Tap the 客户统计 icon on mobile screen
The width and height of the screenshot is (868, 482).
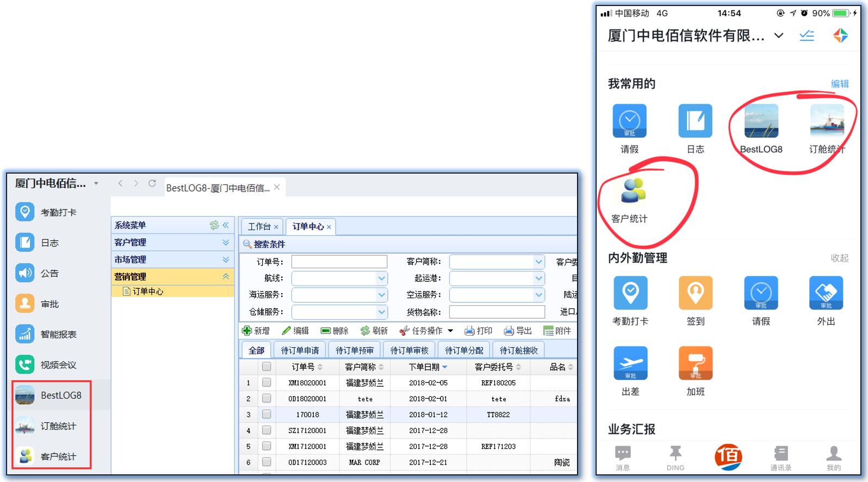(x=630, y=191)
